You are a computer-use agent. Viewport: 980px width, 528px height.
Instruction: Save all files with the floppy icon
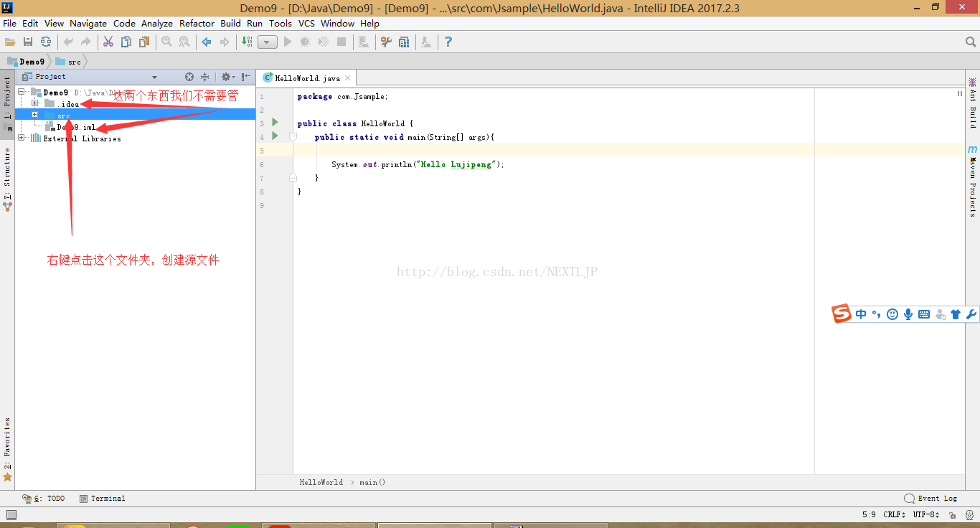(x=28, y=42)
